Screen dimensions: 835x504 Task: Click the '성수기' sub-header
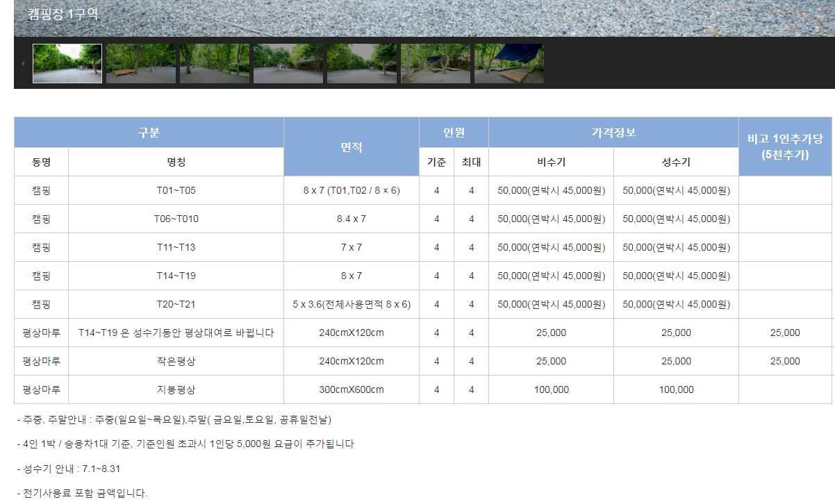tap(676, 162)
